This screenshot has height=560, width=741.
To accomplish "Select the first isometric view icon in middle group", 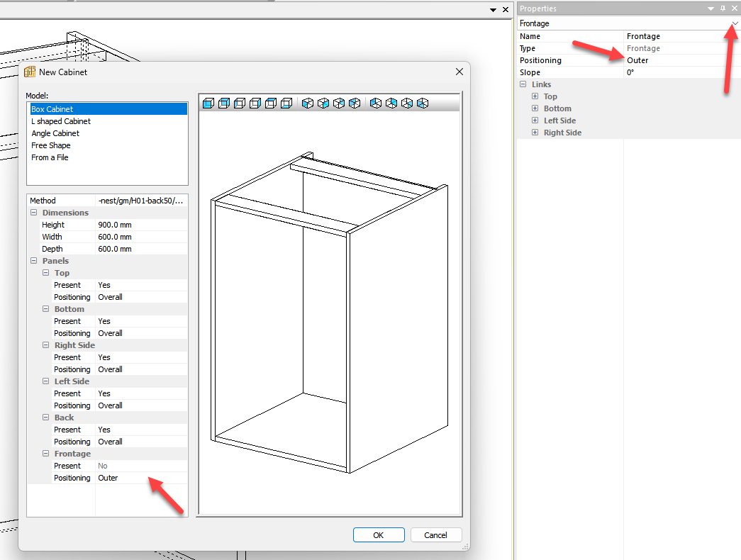I will [308, 103].
